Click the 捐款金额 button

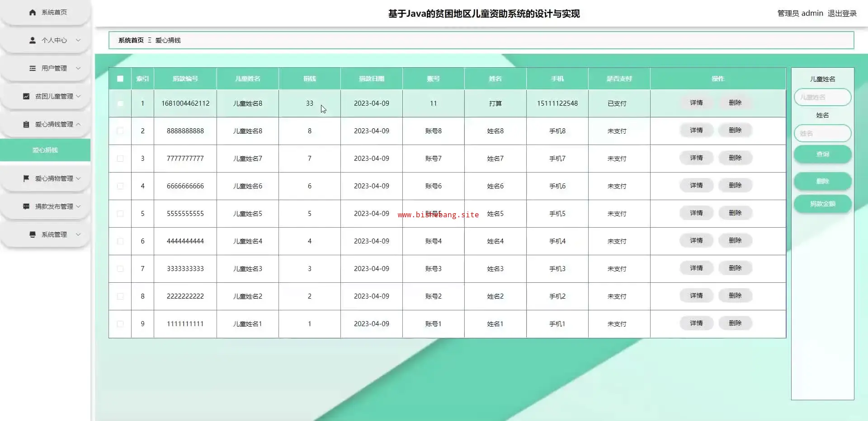coord(823,204)
